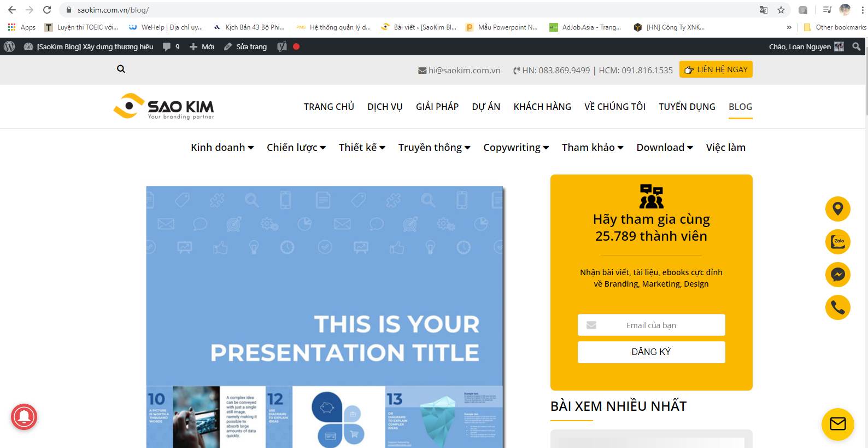The image size is (868, 448).
Task: Expand the Chiến lược category menu
Action: [296, 148]
